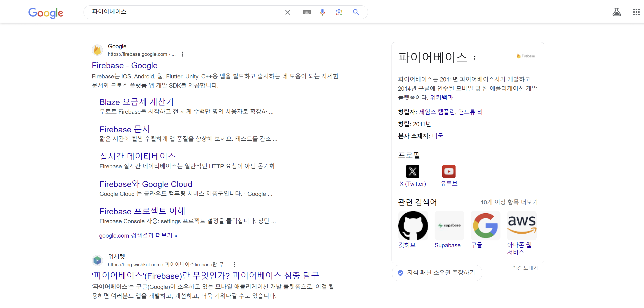Clear the search box with X

pyautogui.click(x=287, y=12)
